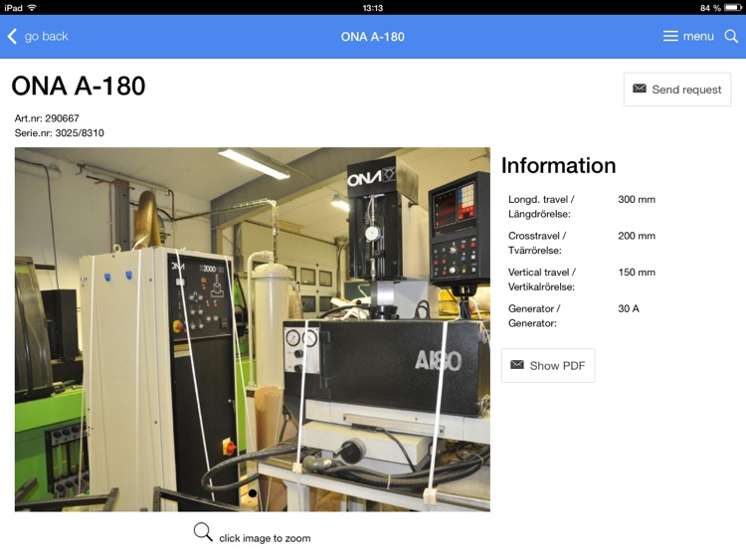Click the '150 mm' vertical travel value

pos(637,273)
